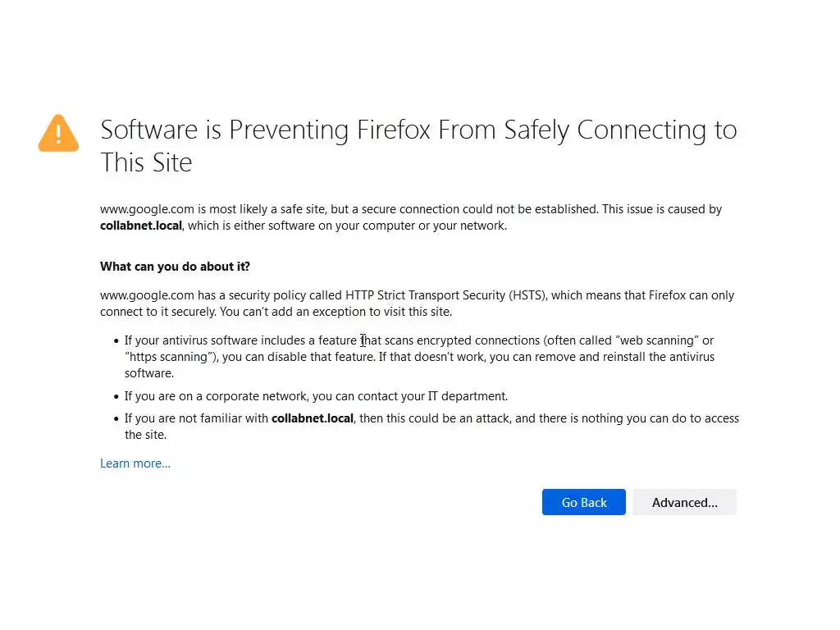Click the "What can you do about it?" subheading
The width and height of the screenshot is (840, 630).
pos(175,267)
